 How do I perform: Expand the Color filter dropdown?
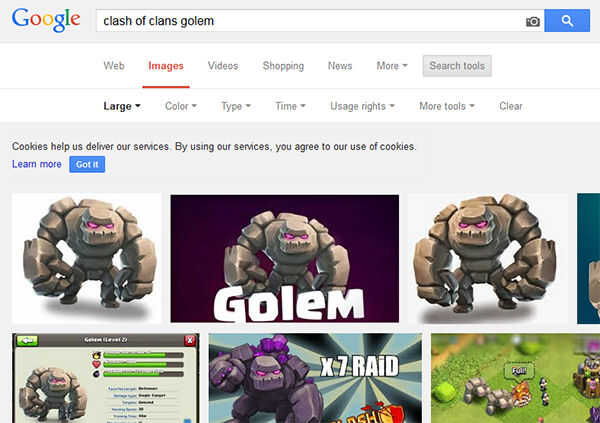pos(181,106)
